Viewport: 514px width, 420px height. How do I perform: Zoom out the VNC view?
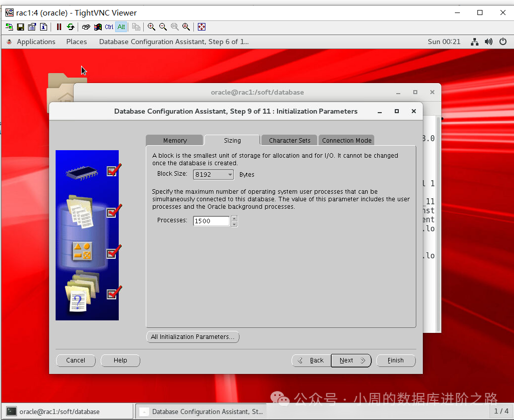[163, 27]
